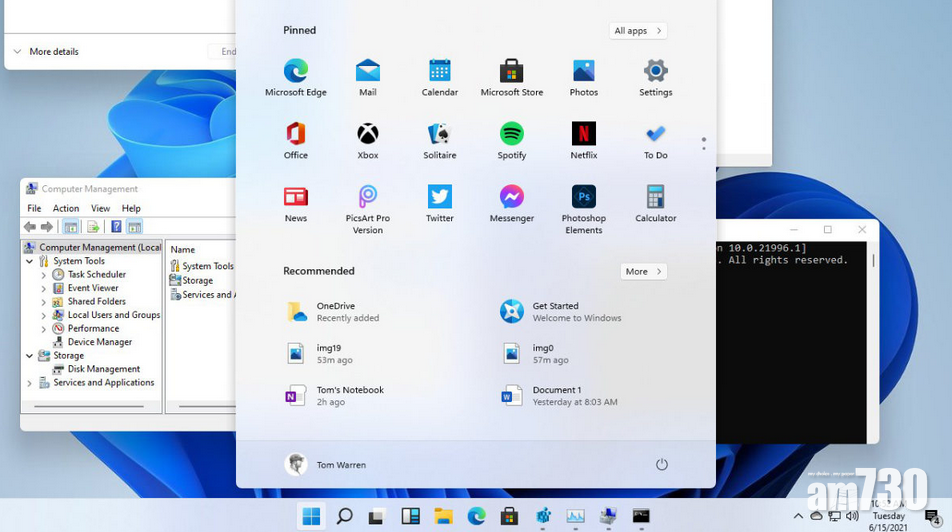Open the Mail app
Screen dimensions: 952x532
(x=367, y=78)
